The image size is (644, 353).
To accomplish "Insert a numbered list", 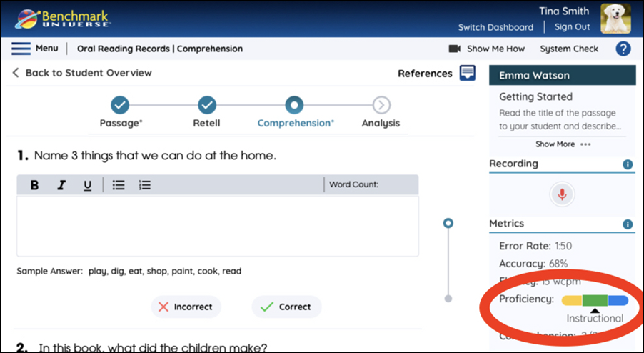I will point(144,185).
